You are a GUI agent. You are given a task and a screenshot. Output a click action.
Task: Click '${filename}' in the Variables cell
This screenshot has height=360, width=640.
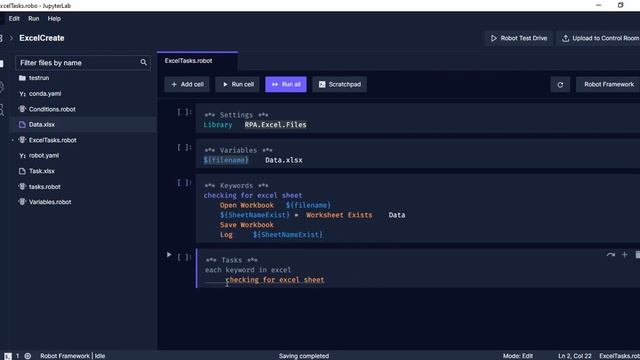tap(226, 160)
